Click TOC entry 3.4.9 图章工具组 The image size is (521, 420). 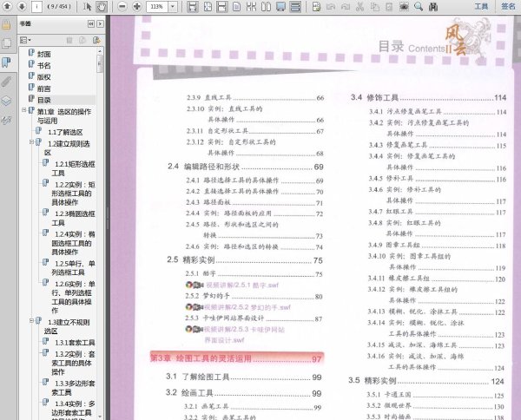pyautogui.click(x=437, y=246)
